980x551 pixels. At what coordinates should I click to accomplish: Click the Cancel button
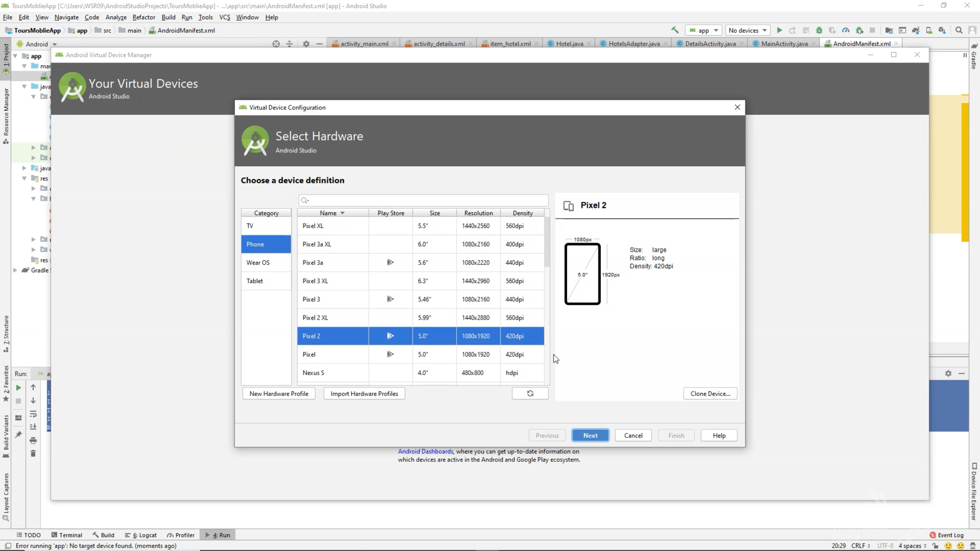633,436
